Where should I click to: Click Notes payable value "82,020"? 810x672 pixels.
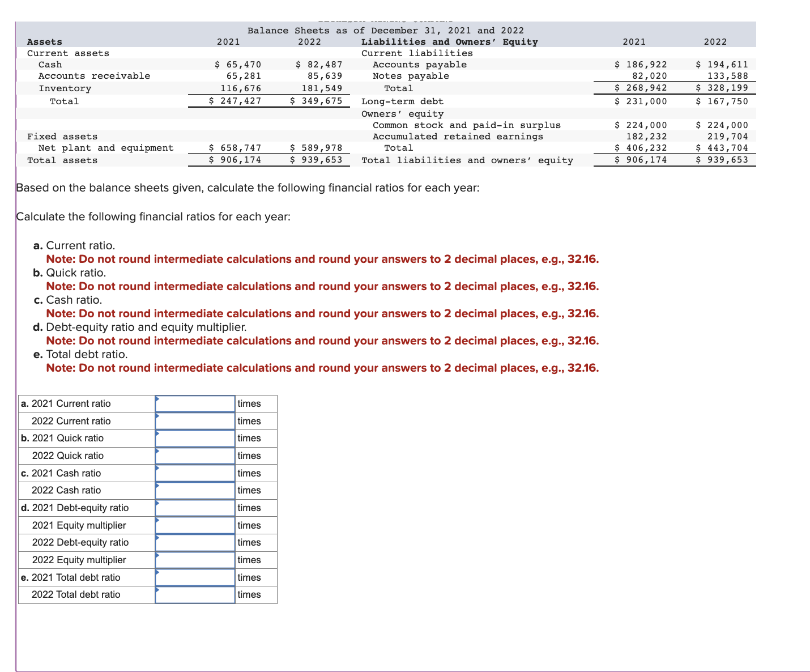[x=649, y=76]
